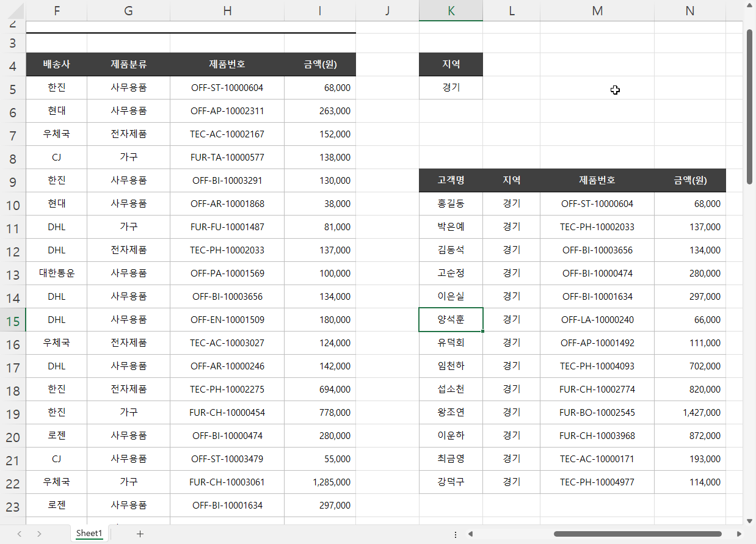The width and height of the screenshot is (756, 544).
Task: Select column I header
Action: point(320,10)
